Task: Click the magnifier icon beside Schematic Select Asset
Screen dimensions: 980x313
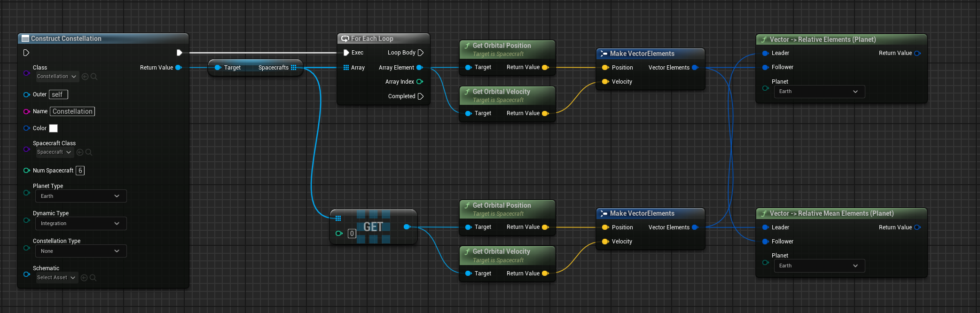Action: point(93,278)
